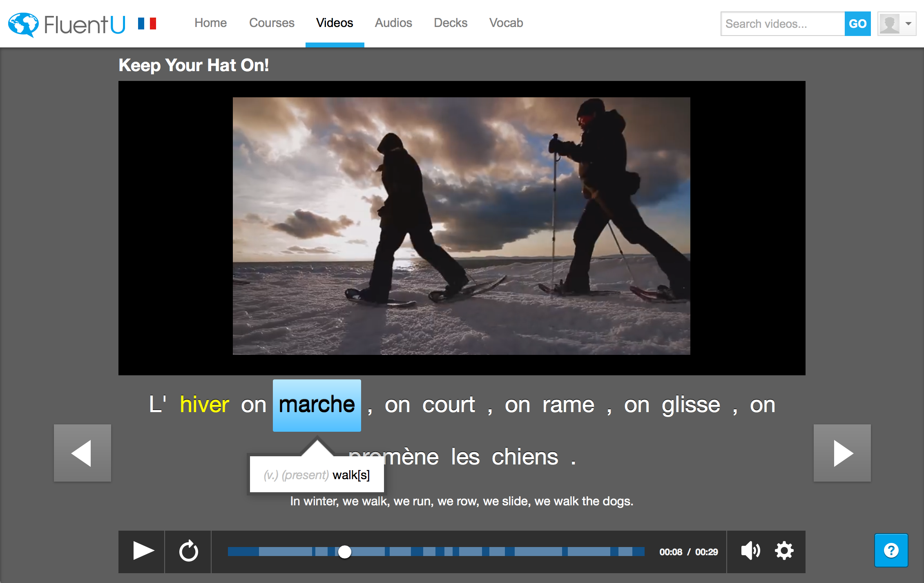Jump to the last timeline segment

(x=638, y=552)
